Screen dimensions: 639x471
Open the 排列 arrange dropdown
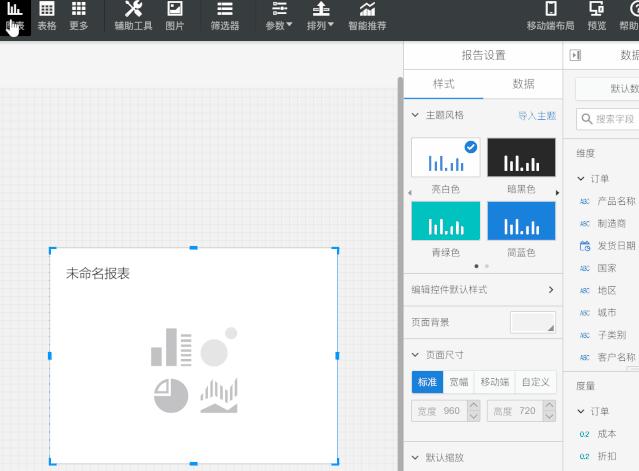click(x=321, y=17)
